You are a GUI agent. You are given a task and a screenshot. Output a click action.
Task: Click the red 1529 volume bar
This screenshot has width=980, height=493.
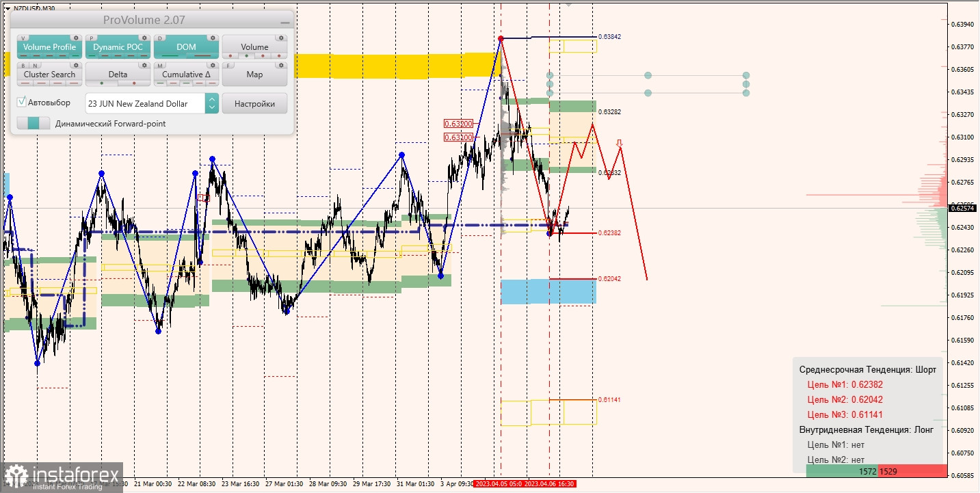tap(912, 471)
